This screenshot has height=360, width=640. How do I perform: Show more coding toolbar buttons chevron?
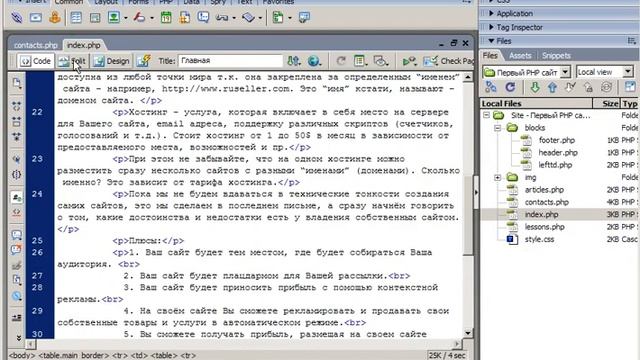pyautogui.click(x=18, y=338)
